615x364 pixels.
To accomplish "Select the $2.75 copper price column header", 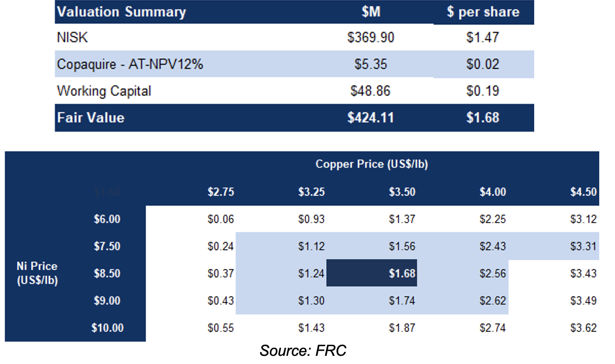I will pyautogui.click(x=221, y=192).
